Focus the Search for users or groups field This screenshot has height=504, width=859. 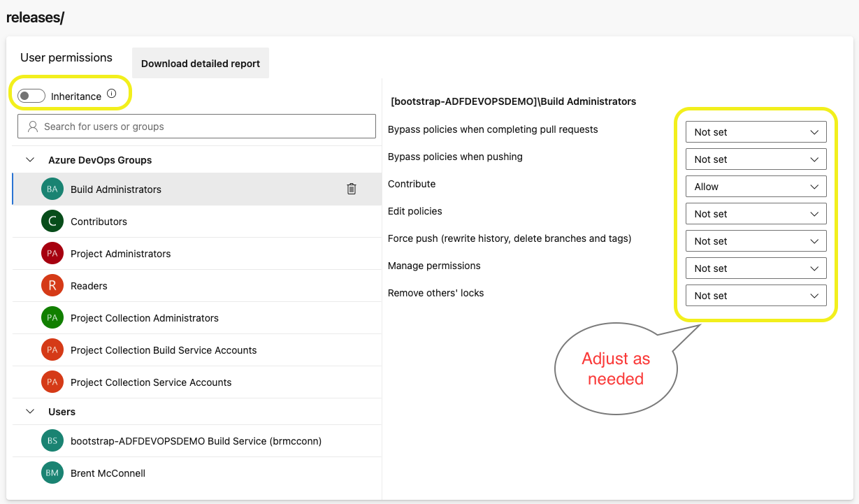tap(196, 127)
